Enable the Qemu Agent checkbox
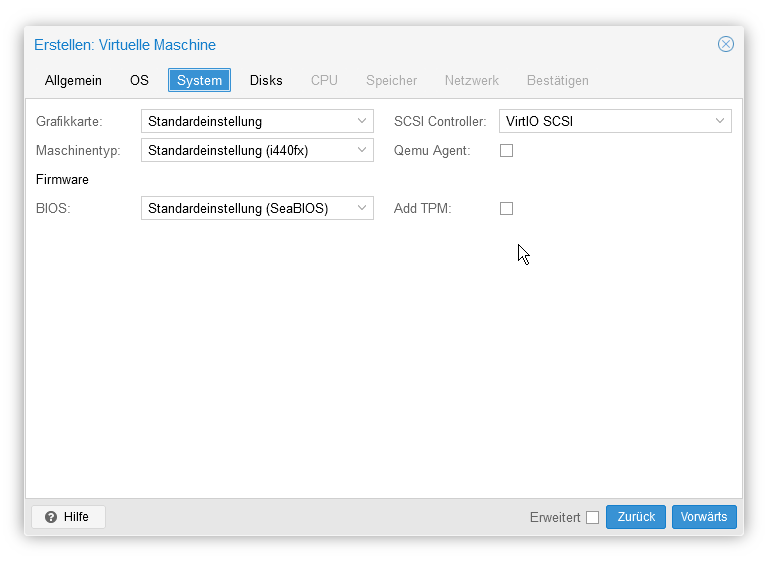The height and width of the screenshot is (573, 768). coord(506,150)
